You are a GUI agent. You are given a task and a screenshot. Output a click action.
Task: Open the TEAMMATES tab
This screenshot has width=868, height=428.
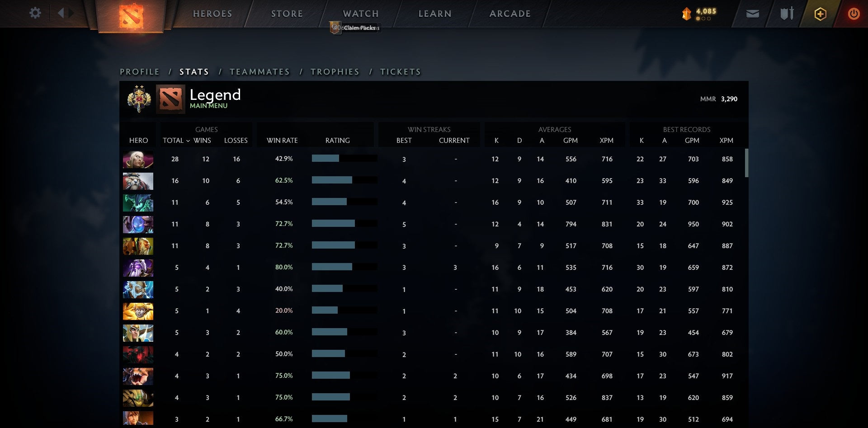[260, 71]
